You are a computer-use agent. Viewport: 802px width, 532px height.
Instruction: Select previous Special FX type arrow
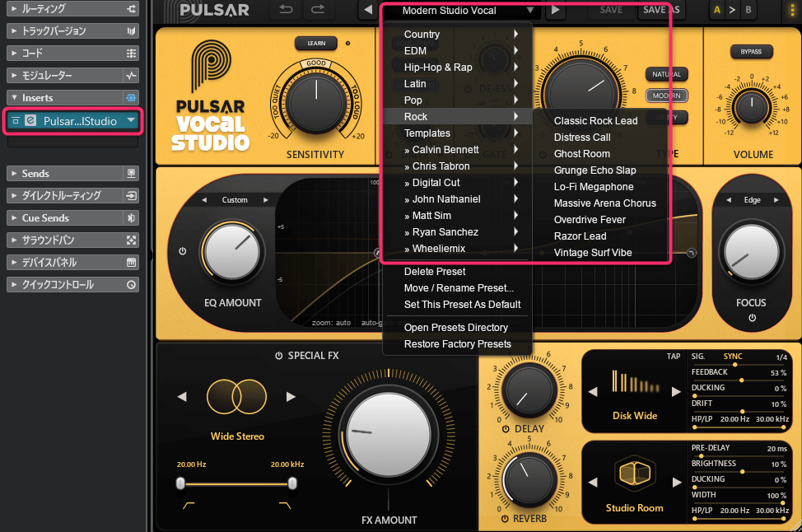pos(182,396)
